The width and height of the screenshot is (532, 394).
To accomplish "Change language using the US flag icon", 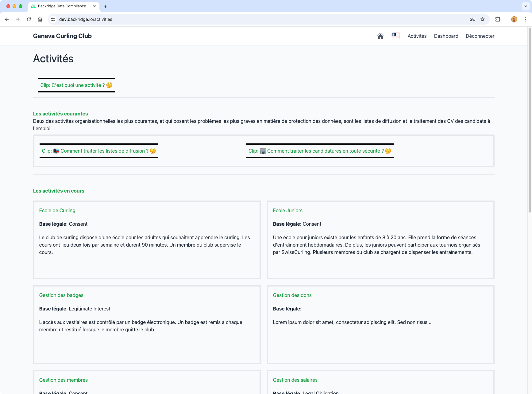I will coord(396,36).
